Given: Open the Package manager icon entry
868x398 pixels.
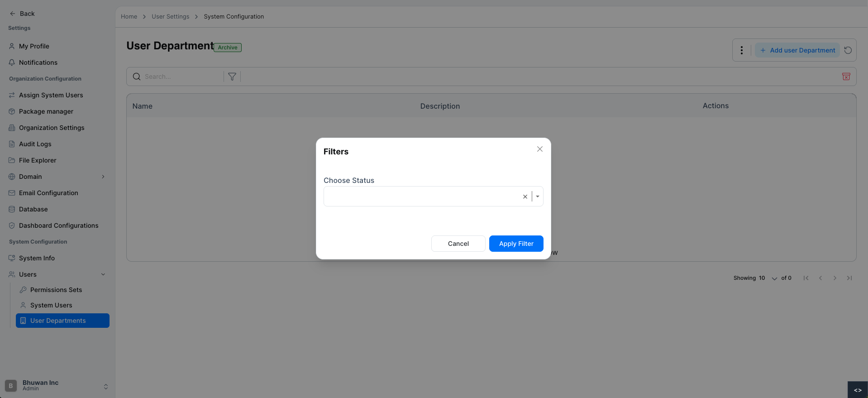Looking at the screenshot, I should (12, 111).
